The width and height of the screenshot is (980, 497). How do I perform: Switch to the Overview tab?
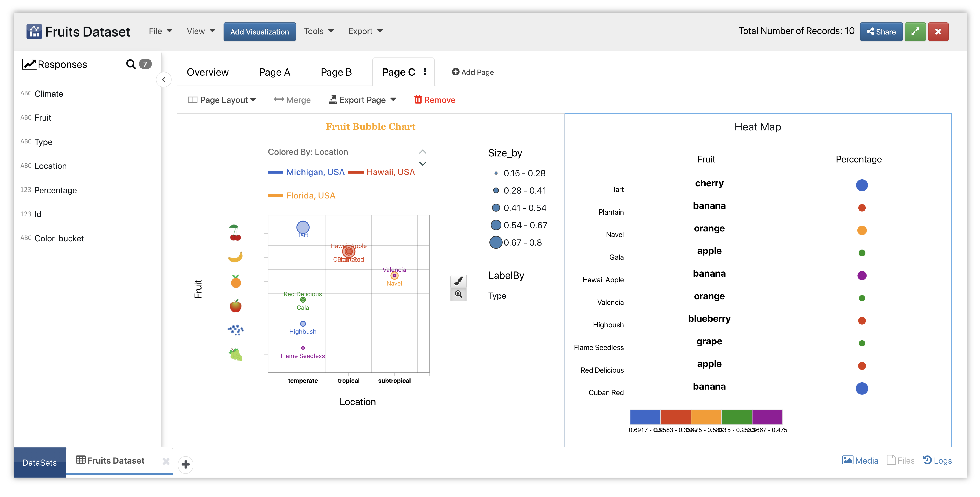coord(208,72)
